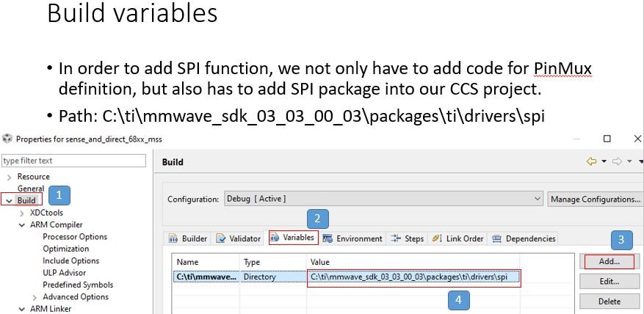This screenshot has width=644, height=314.
Task: Click the forward navigation arrow icon
Action: click(617, 161)
